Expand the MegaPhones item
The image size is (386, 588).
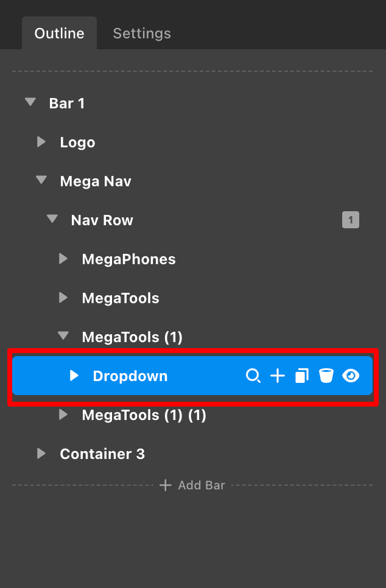[x=63, y=259]
